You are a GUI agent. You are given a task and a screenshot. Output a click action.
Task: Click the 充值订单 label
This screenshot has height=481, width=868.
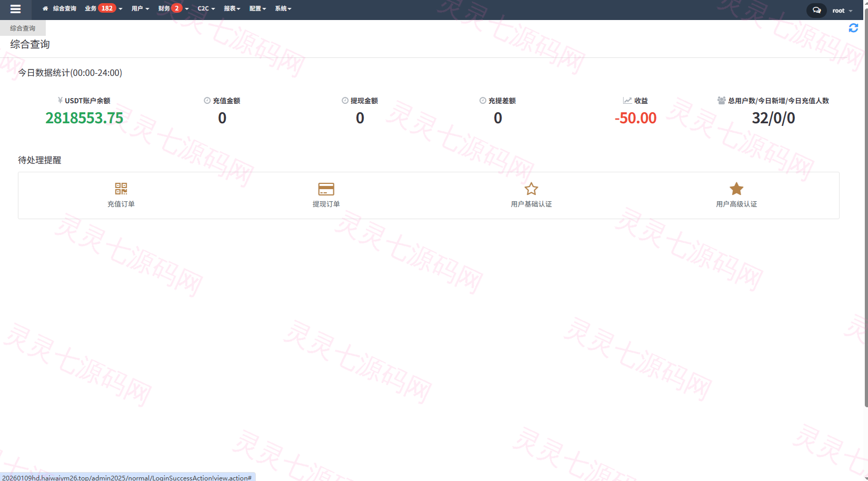click(121, 204)
